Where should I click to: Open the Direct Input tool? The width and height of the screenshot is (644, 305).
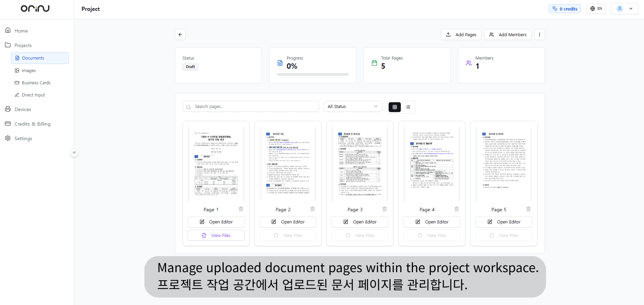[x=33, y=95]
